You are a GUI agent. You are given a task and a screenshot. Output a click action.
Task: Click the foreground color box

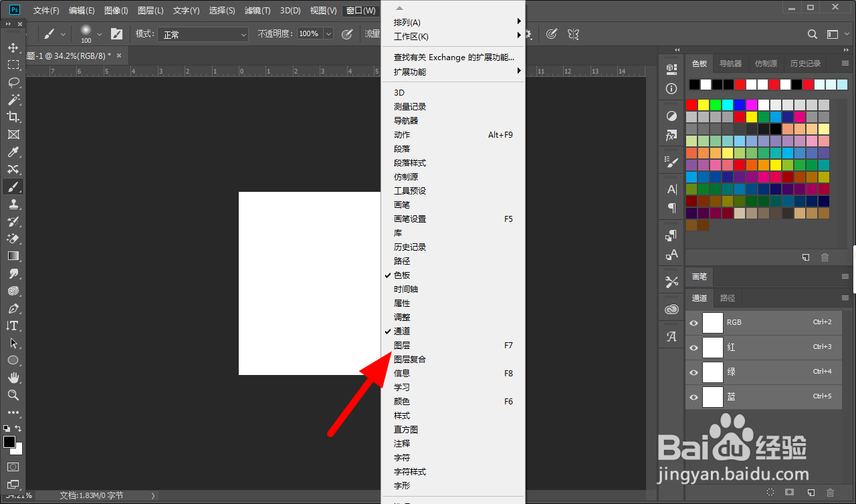[9, 442]
